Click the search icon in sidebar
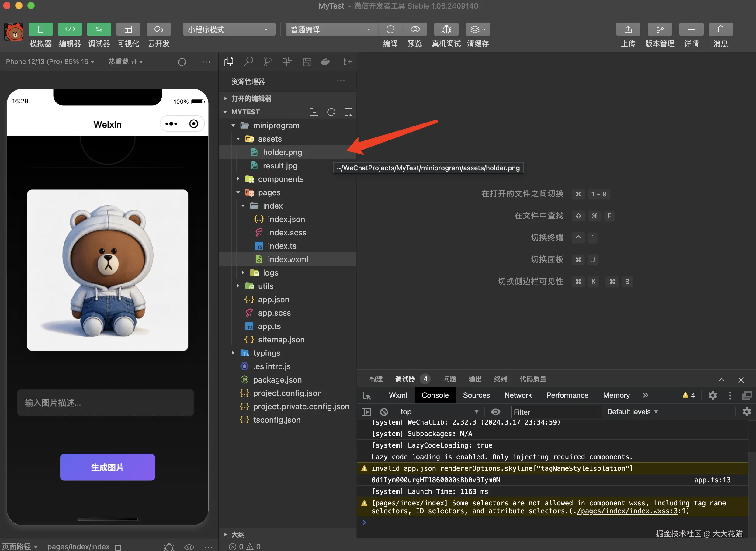The height and width of the screenshot is (551, 756). tap(248, 61)
